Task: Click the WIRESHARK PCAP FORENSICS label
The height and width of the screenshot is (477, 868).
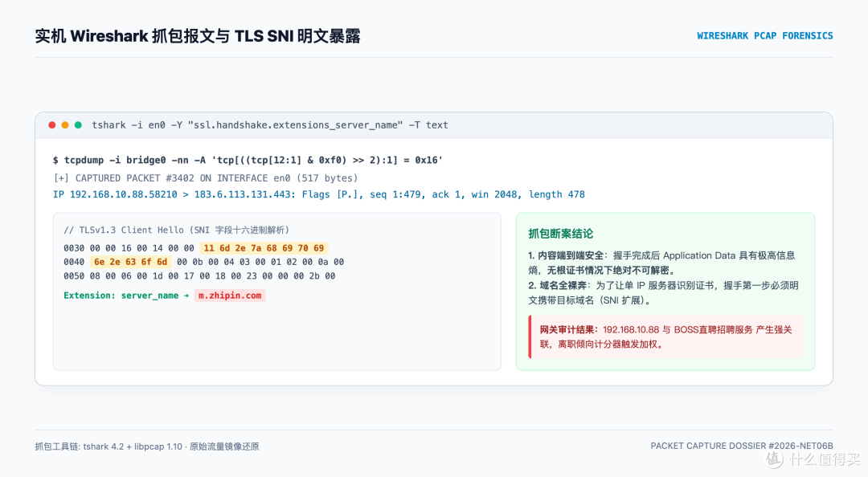Action: (x=764, y=36)
